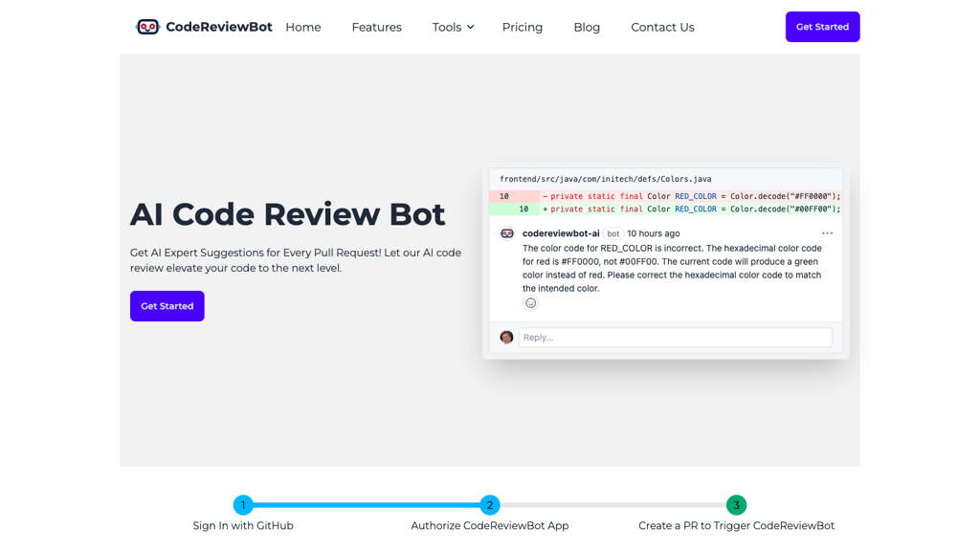980x551 pixels.
Task: Open the Contact Us page
Action: click(662, 27)
